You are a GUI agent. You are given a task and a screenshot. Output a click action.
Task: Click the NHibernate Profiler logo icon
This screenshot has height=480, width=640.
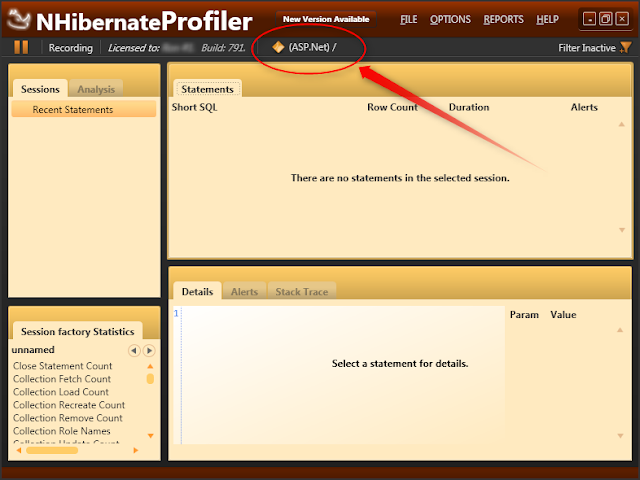18,20
